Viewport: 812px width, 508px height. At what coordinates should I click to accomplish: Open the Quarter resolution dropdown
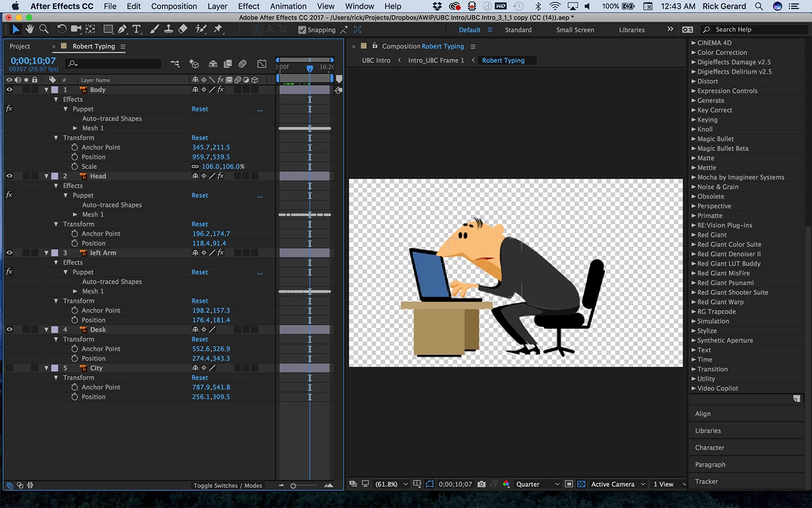tap(537, 484)
